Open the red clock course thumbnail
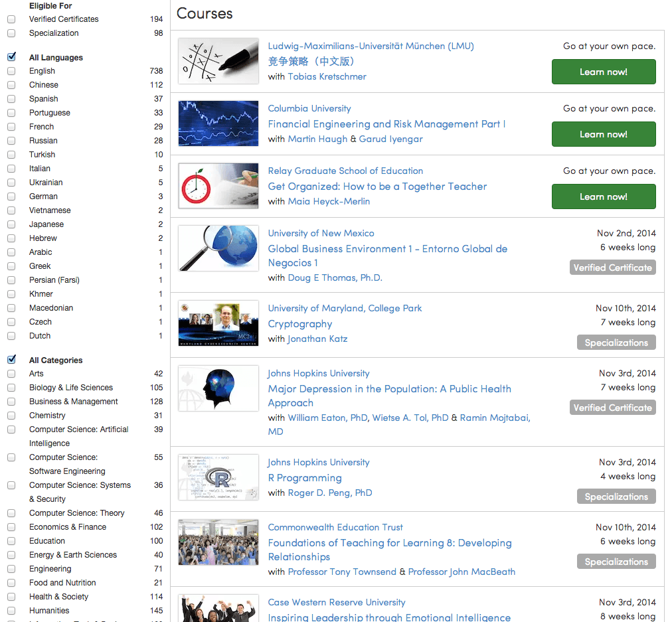 218,185
